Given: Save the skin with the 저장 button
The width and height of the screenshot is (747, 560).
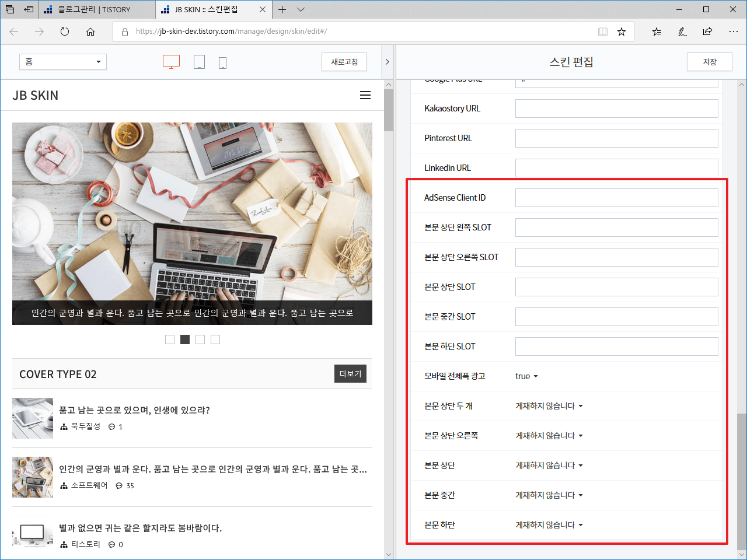Looking at the screenshot, I should [710, 62].
